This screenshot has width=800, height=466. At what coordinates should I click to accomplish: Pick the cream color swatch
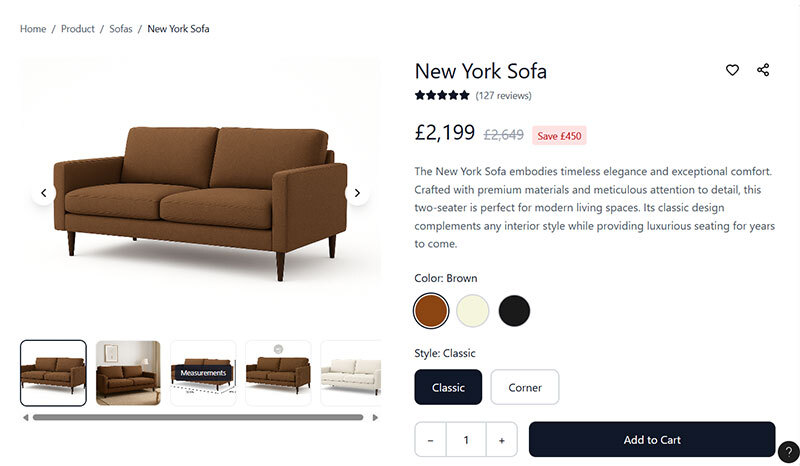pos(472,311)
